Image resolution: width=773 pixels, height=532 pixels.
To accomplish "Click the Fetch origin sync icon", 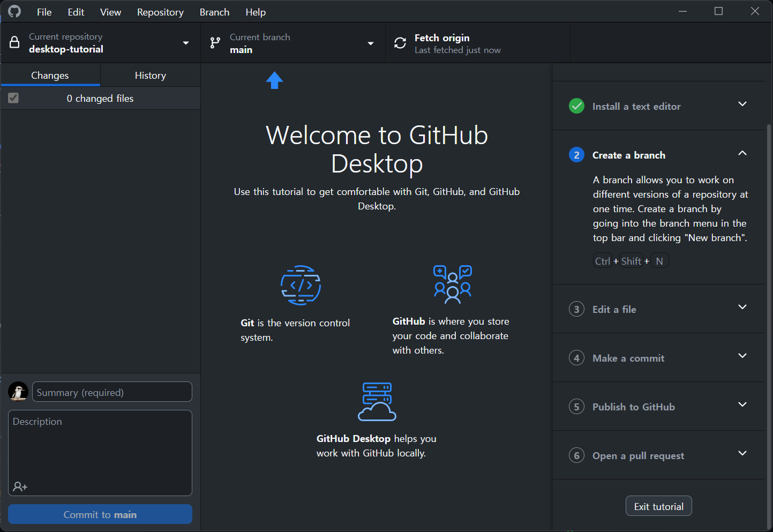I will (x=400, y=42).
